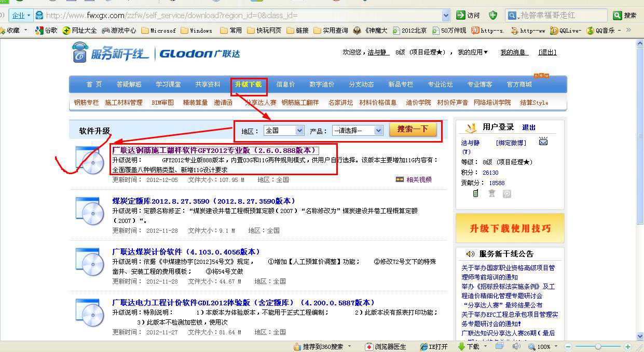This screenshot has width=644, height=352.
Task: Expand the 我的应用 dropdown menu
Action: coord(473,52)
